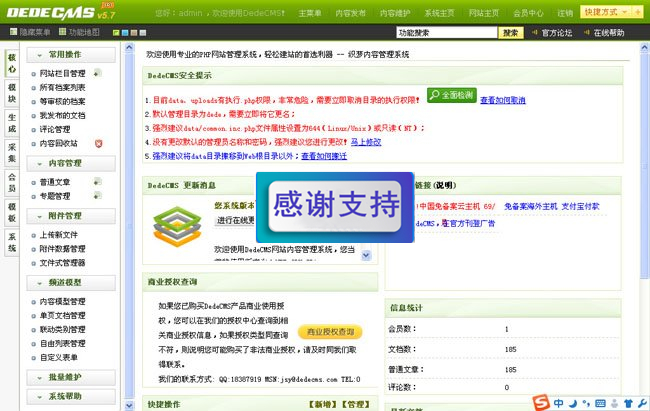Click the add icon beside 普通文章
The height and width of the screenshot is (411, 650).
(97, 182)
